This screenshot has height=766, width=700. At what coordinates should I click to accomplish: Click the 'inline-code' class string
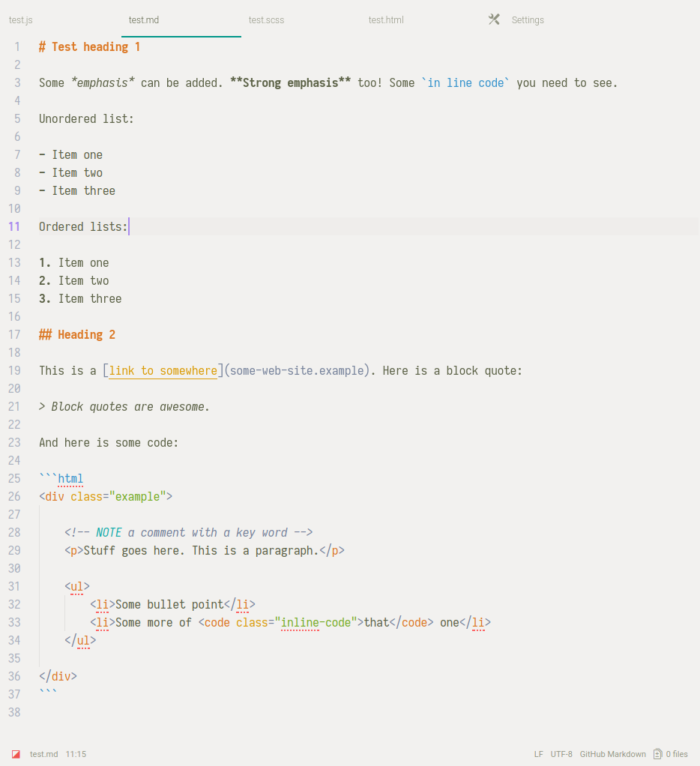pyautogui.click(x=316, y=623)
